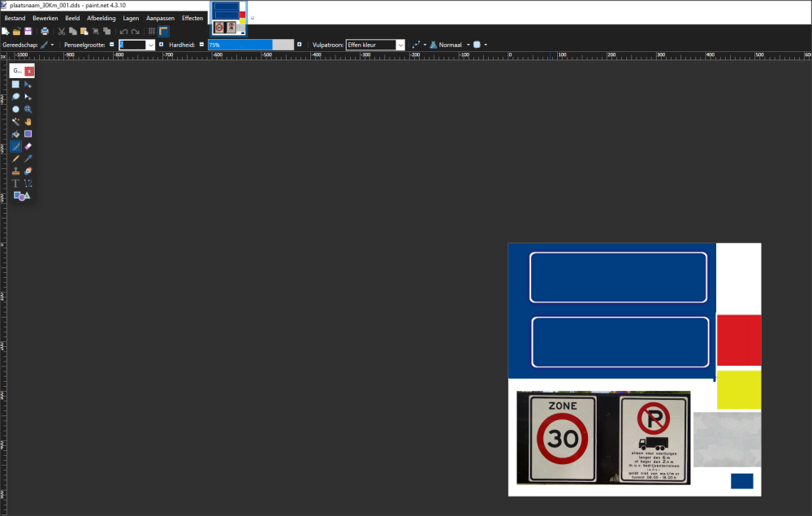The image size is (812, 516).
Task: Choose the Paint Bucket tool
Action: tap(15, 134)
